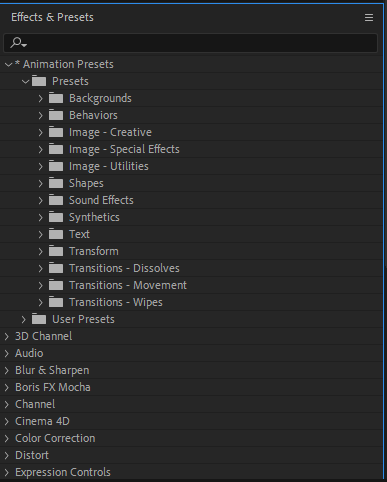The image size is (387, 482).
Task: Click the search magnifier dropdown icon
Action: click(x=18, y=43)
